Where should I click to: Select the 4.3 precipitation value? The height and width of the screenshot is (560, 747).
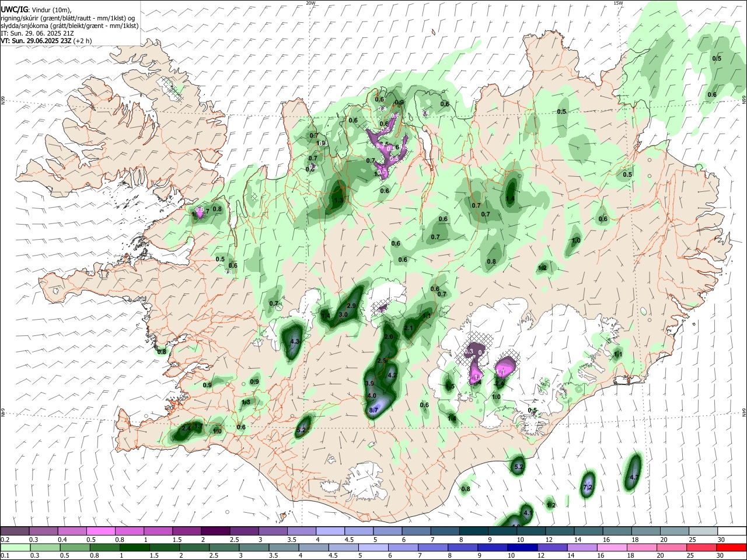coord(295,342)
